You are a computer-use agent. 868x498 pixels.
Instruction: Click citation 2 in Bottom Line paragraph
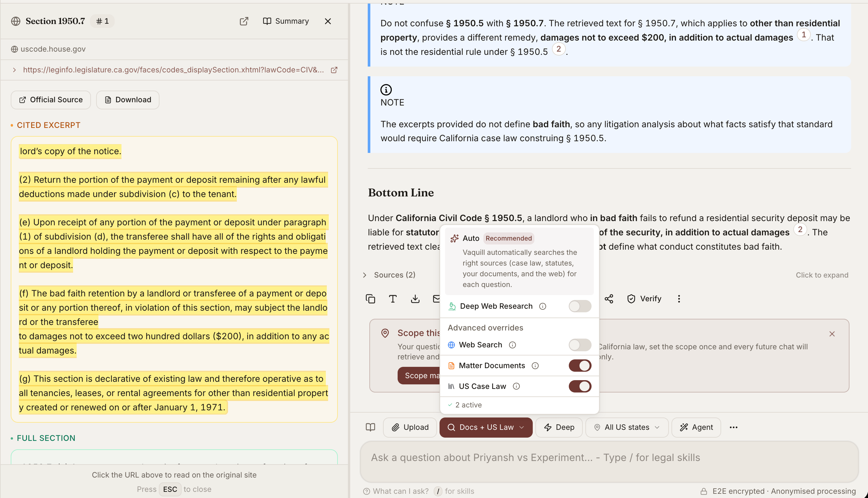[x=800, y=230]
